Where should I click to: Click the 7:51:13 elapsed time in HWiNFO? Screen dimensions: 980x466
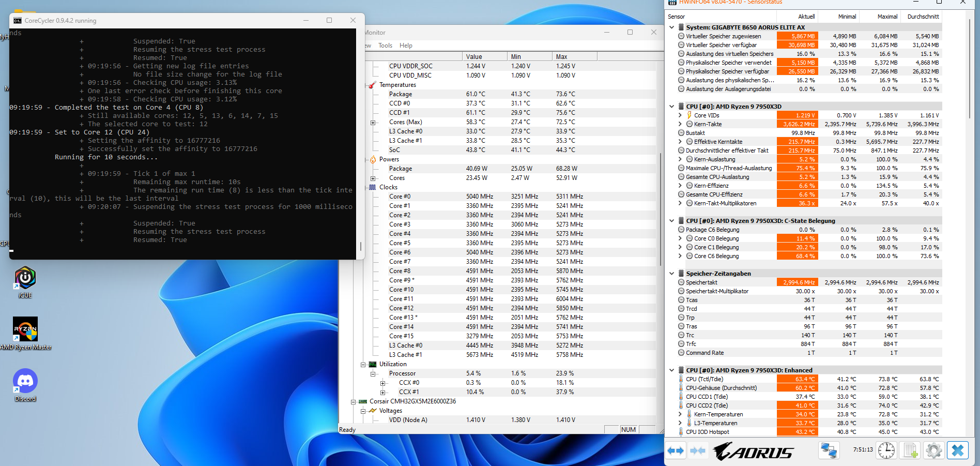click(863, 450)
